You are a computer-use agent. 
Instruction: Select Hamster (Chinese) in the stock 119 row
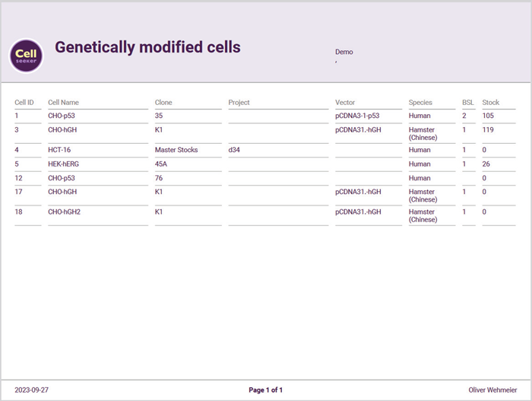click(423, 134)
